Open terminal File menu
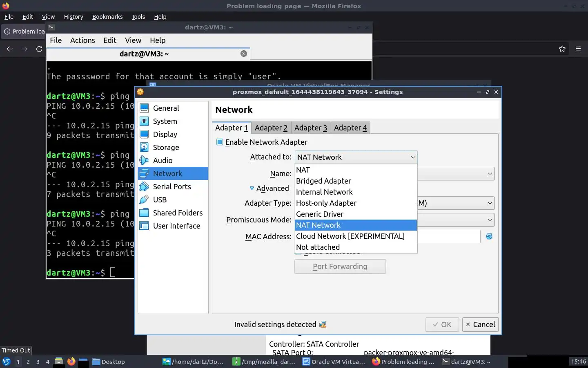The image size is (588, 368). pyautogui.click(x=56, y=40)
